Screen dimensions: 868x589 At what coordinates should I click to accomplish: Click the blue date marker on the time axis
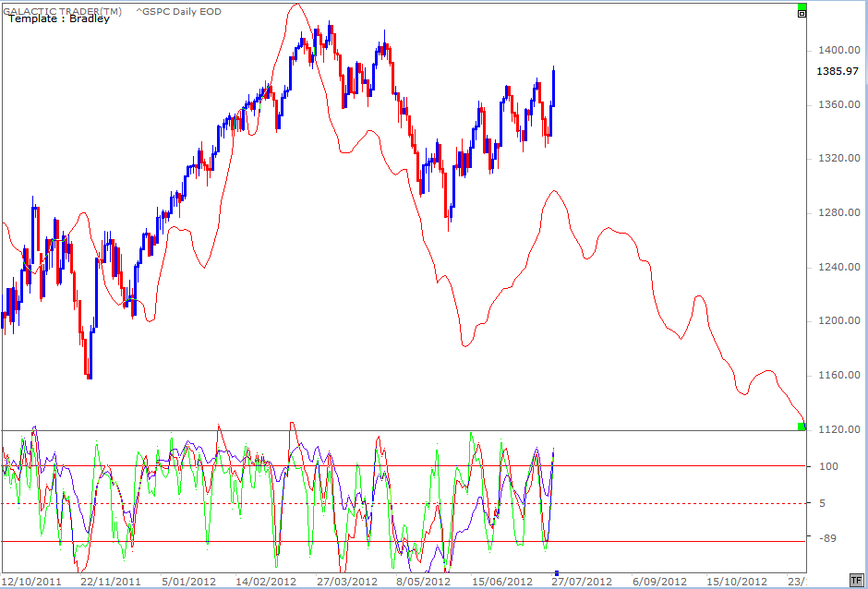click(x=557, y=573)
